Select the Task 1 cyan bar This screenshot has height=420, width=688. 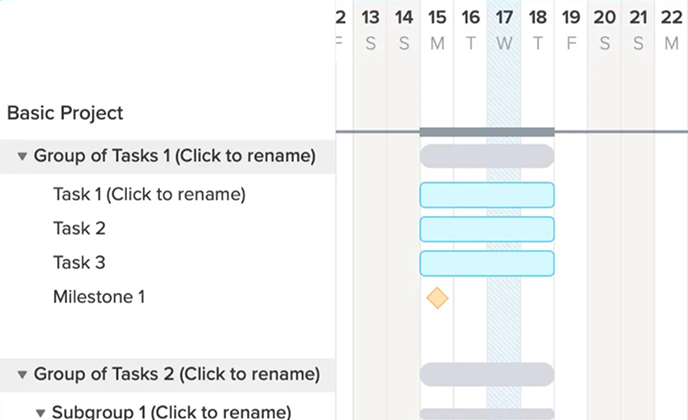(487, 195)
